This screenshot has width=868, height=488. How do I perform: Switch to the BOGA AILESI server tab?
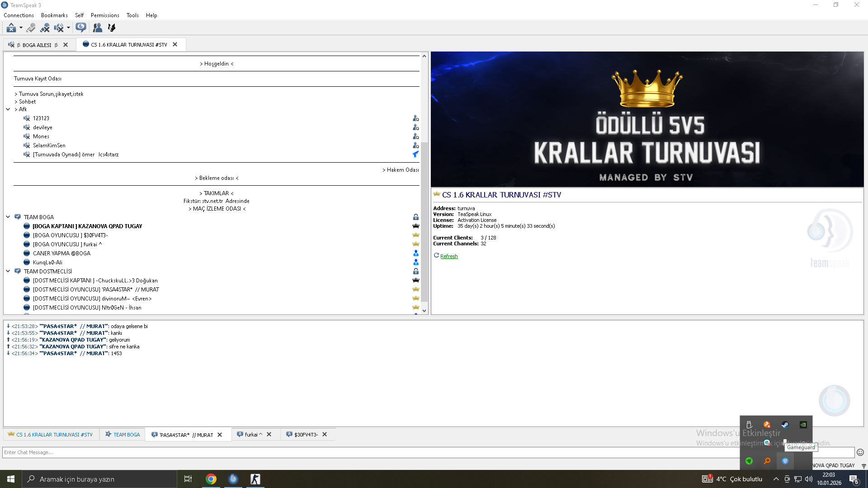point(37,45)
